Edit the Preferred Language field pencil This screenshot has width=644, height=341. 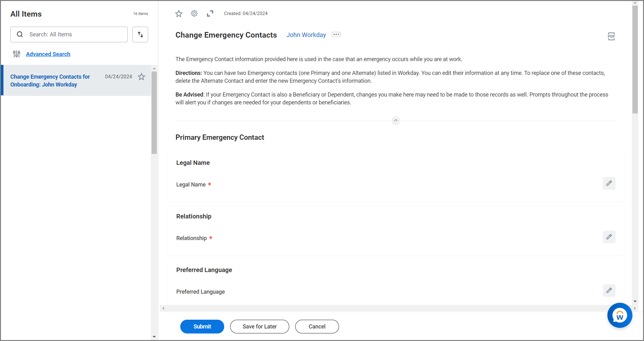[609, 291]
